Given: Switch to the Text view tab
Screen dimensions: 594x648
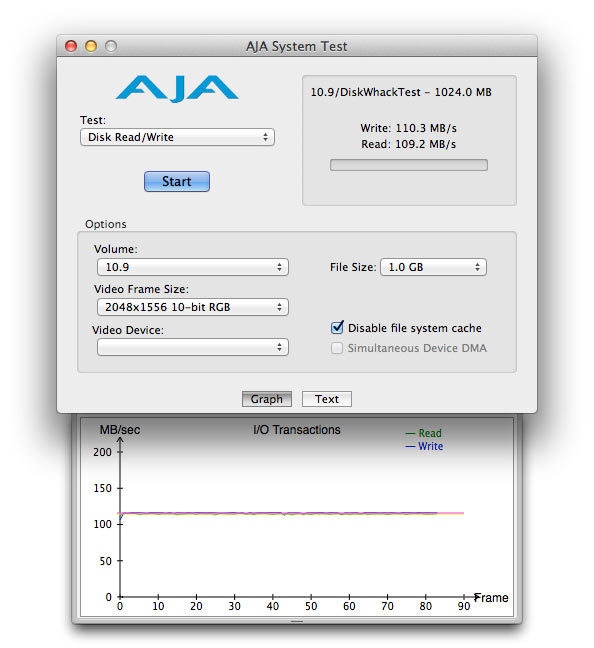Looking at the screenshot, I should [x=327, y=399].
